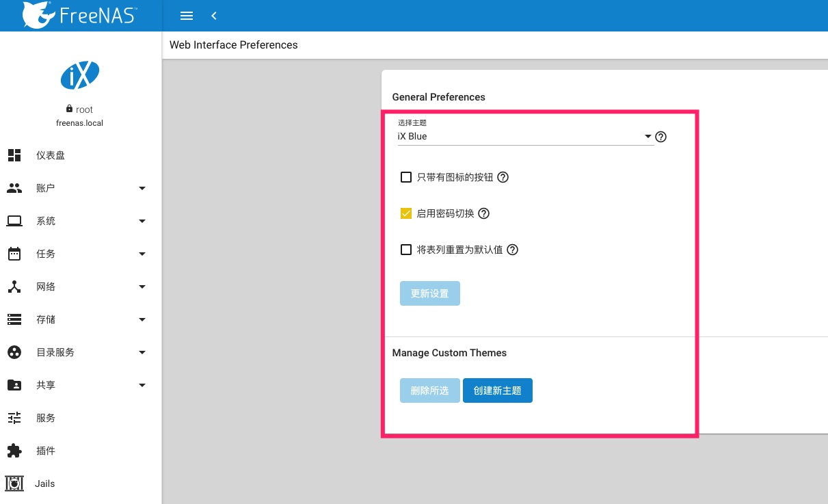The width and height of the screenshot is (828, 504).
Task: Open help tooltip for 启用密码切换
Action: tap(483, 213)
